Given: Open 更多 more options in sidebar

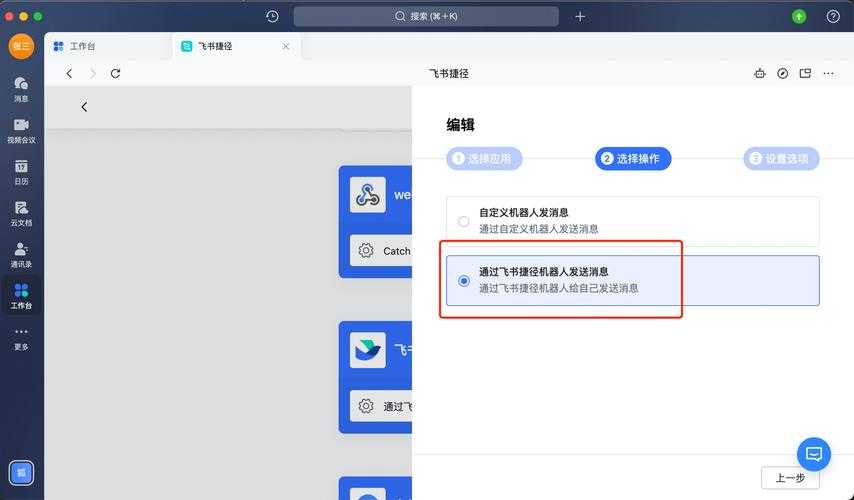Looking at the screenshot, I should (21, 339).
